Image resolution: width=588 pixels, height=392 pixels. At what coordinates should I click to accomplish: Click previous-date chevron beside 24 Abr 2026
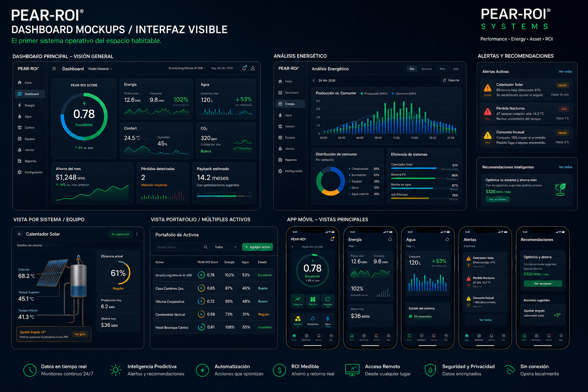(314, 80)
